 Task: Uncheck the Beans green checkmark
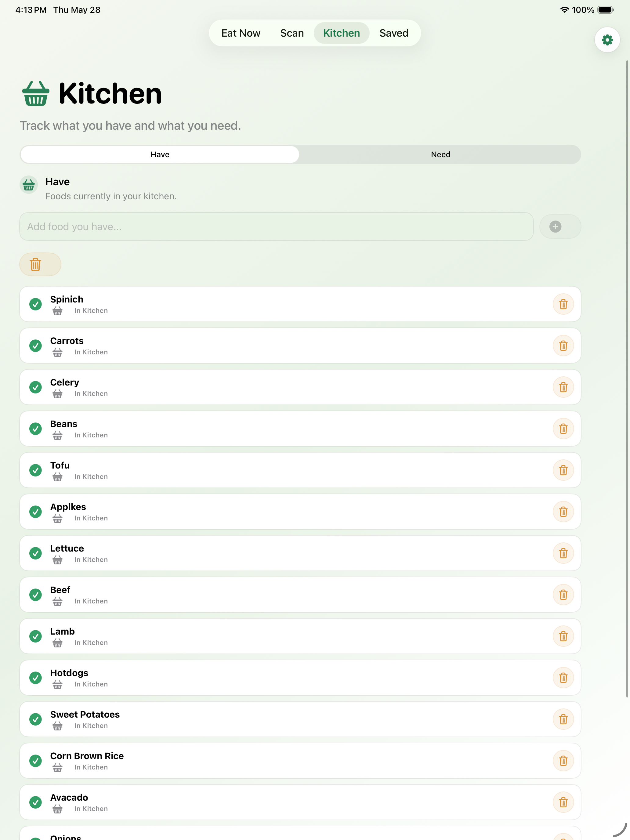coord(36,429)
